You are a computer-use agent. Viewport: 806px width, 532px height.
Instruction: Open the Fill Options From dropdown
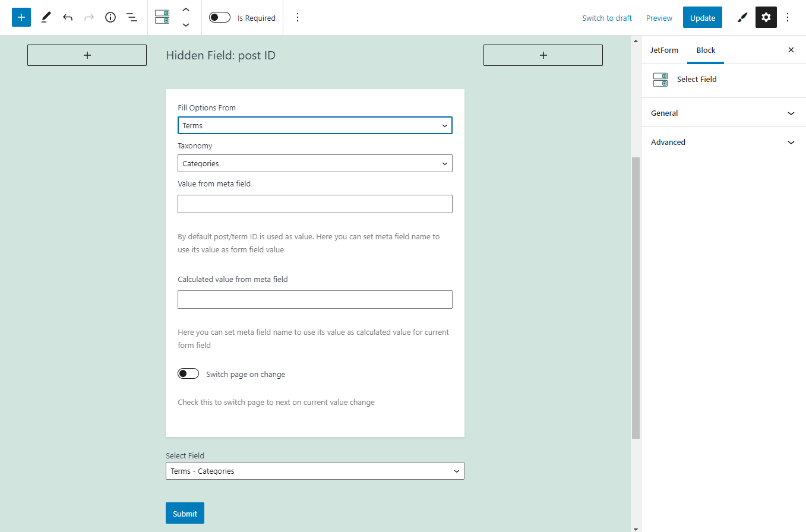pyautogui.click(x=315, y=125)
